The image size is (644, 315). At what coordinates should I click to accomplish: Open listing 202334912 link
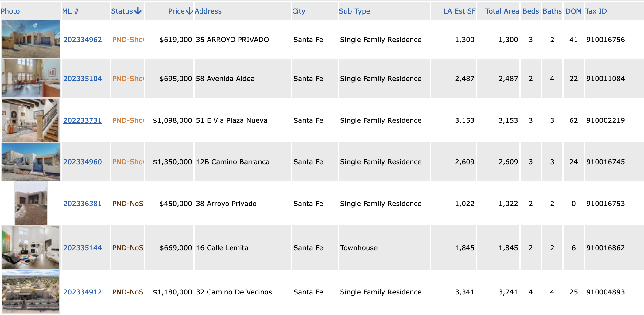point(82,292)
